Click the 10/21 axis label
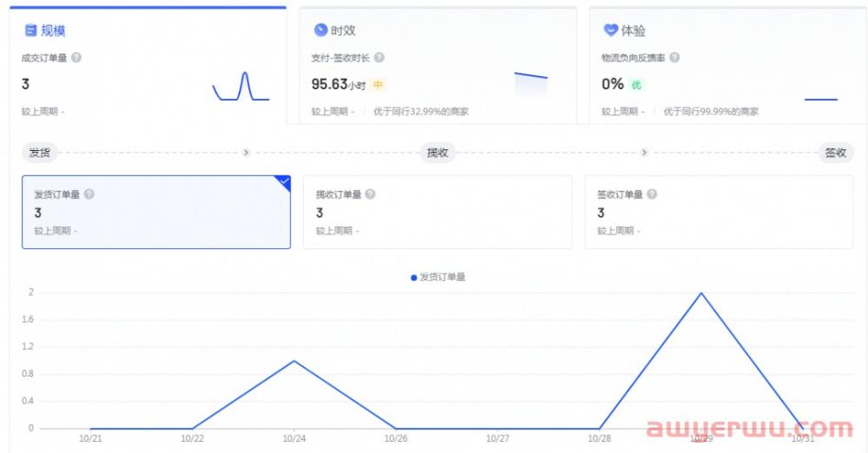The height and width of the screenshot is (453, 868). (90, 438)
